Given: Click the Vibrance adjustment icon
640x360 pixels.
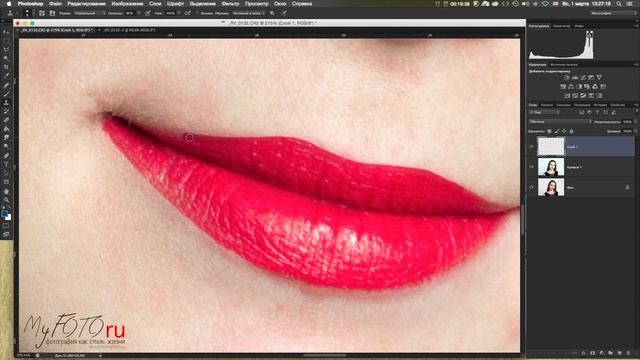Looking at the screenshot, I should [599, 77].
